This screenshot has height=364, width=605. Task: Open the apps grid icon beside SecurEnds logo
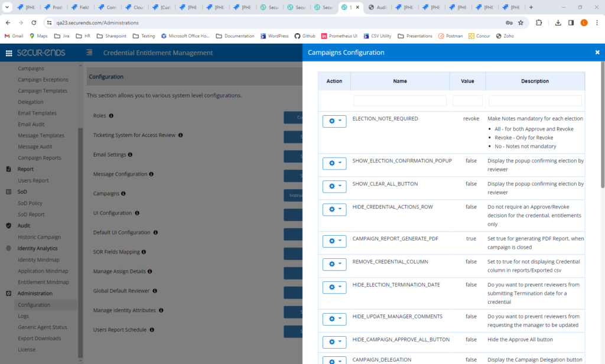click(x=8, y=53)
